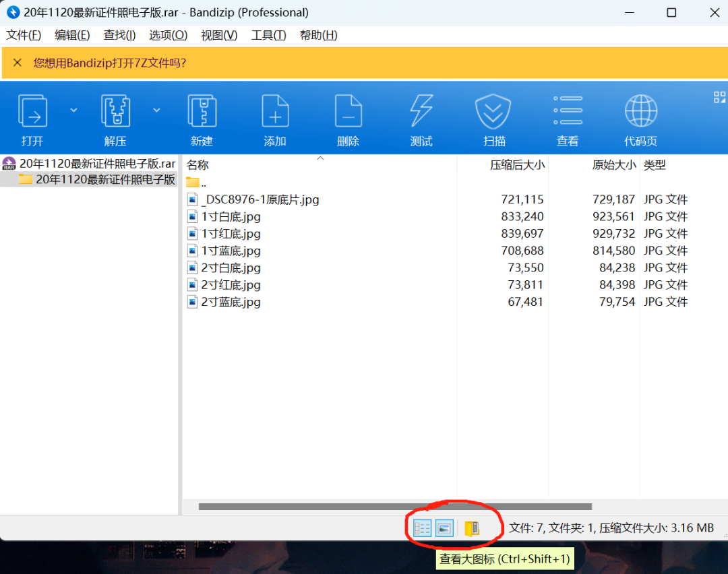Add files using the 添加 plus icon

pyautogui.click(x=275, y=118)
